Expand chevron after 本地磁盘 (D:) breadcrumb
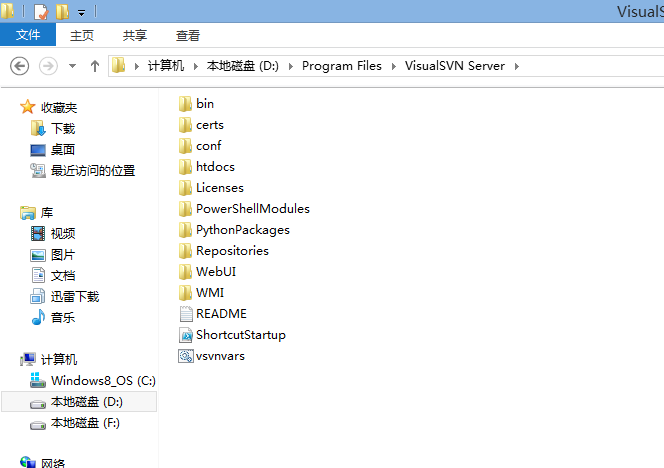Image resolution: width=664 pixels, height=468 pixels. click(290, 66)
